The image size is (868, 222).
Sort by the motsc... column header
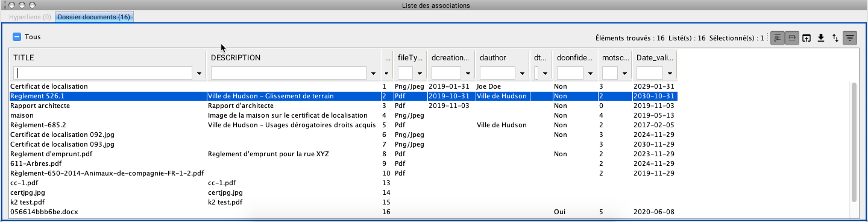[615, 58]
